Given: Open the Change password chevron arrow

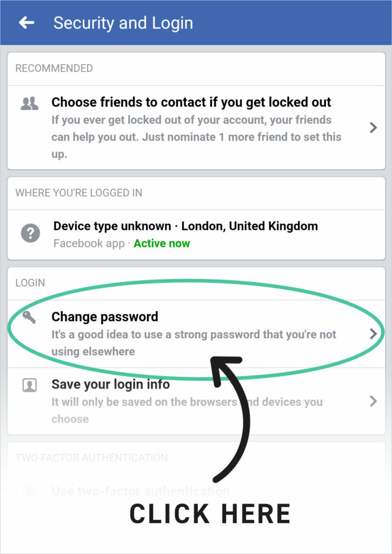Looking at the screenshot, I should click(373, 334).
